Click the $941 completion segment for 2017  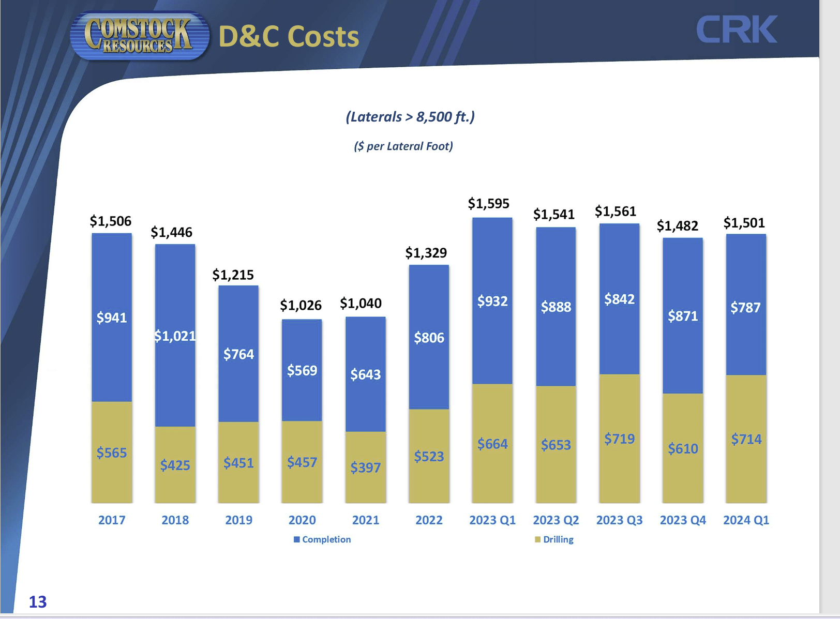[x=112, y=318]
